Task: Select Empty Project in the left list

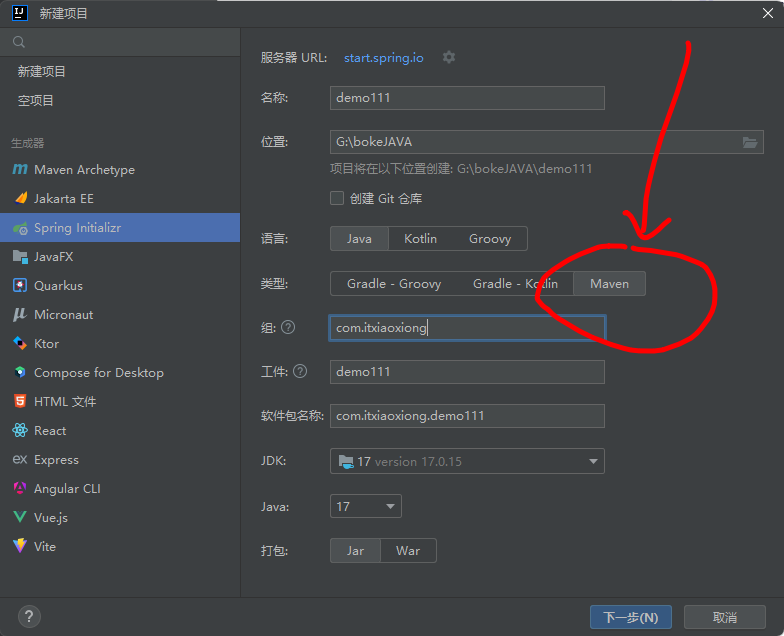Action: [120, 100]
